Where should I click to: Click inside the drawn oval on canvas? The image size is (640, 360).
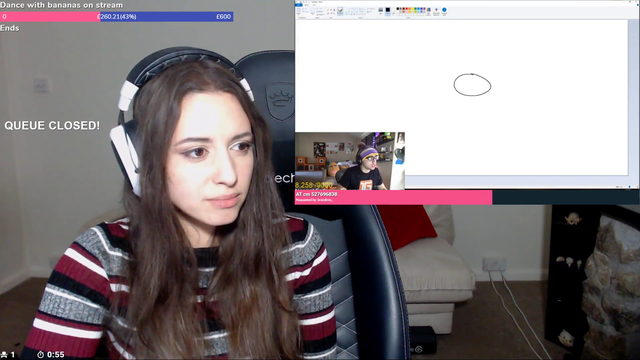tap(472, 85)
